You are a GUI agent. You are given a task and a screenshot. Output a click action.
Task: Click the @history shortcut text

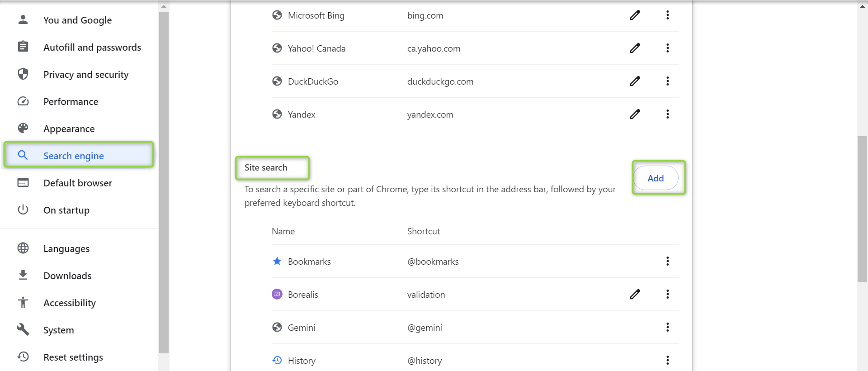click(x=425, y=361)
